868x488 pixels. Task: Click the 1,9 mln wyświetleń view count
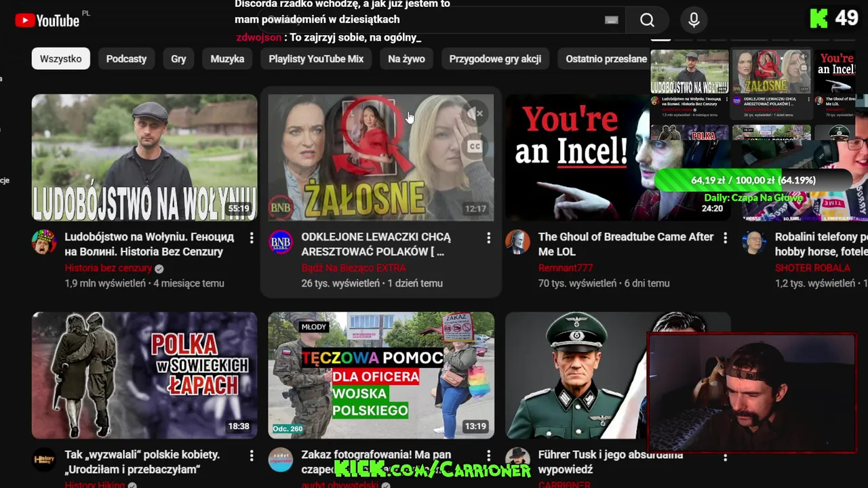click(x=105, y=283)
